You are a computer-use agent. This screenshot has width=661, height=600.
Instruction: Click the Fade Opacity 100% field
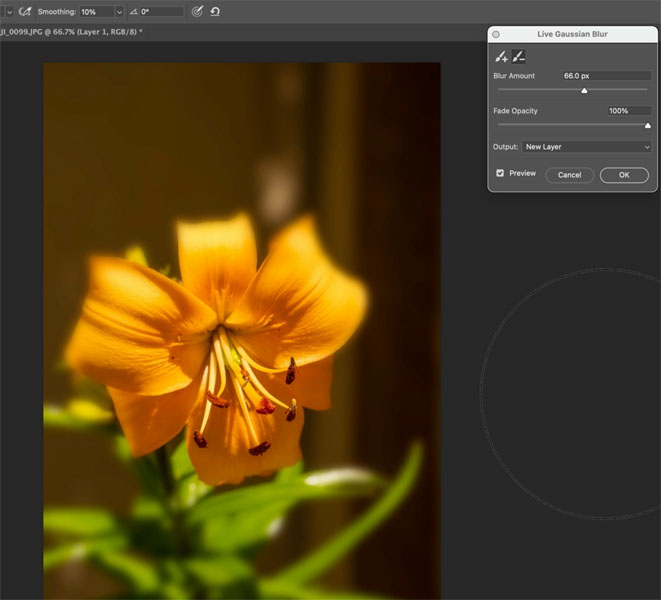(629, 111)
